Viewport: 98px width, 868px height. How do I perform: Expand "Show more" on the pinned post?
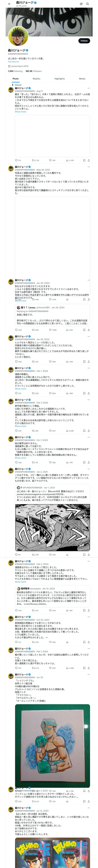[x=20, y=112]
